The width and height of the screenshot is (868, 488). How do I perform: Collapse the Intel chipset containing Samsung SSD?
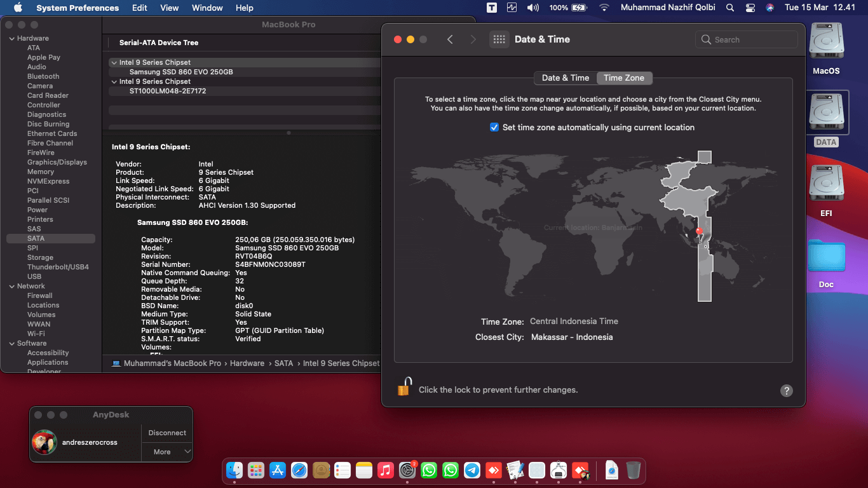[x=114, y=63]
